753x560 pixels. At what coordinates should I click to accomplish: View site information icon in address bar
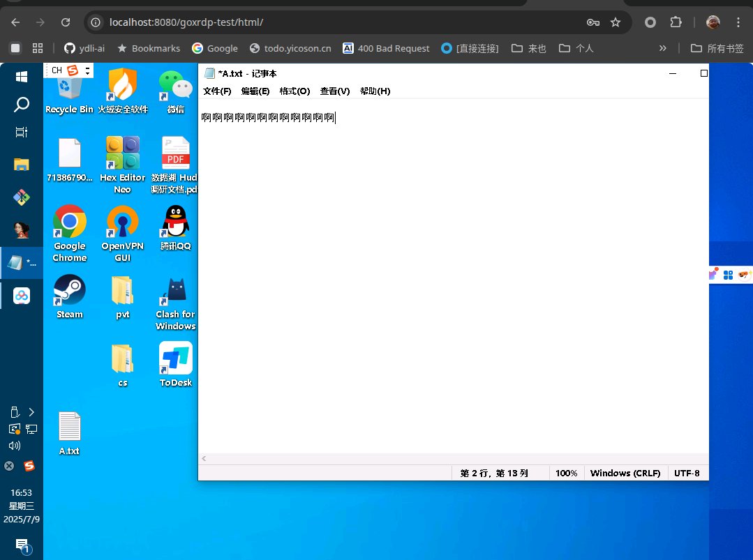(x=96, y=22)
